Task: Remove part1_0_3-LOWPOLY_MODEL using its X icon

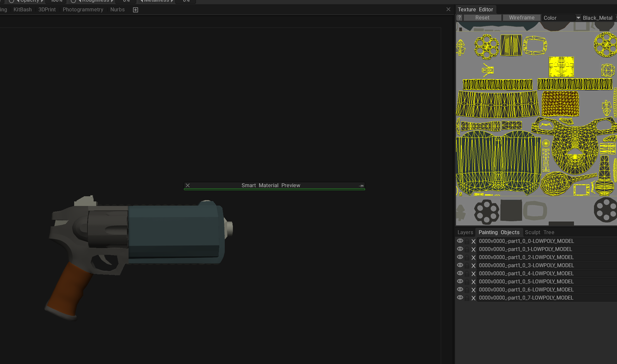Action: pyautogui.click(x=473, y=266)
